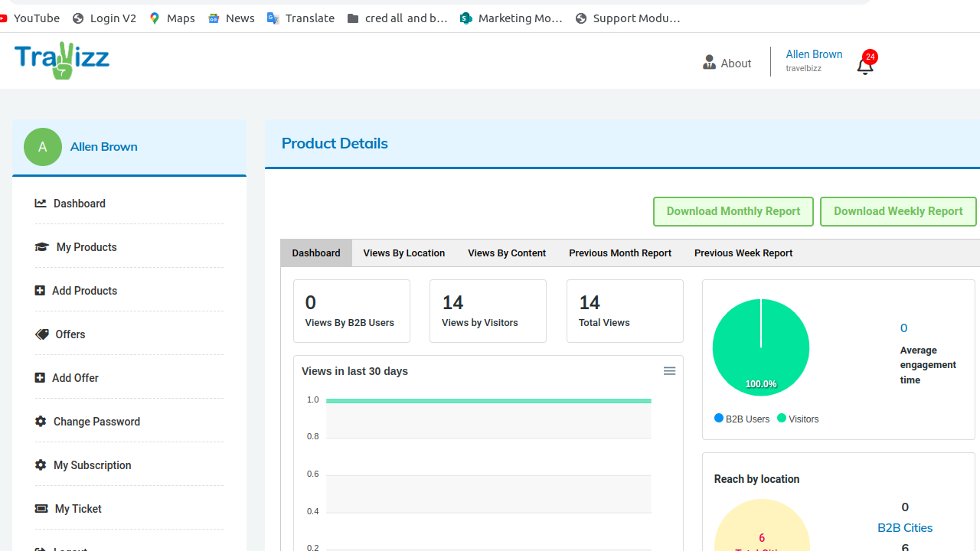This screenshot has height=551, width=980.
Task: Click the green user avatar A
Action: coord(43,147)
